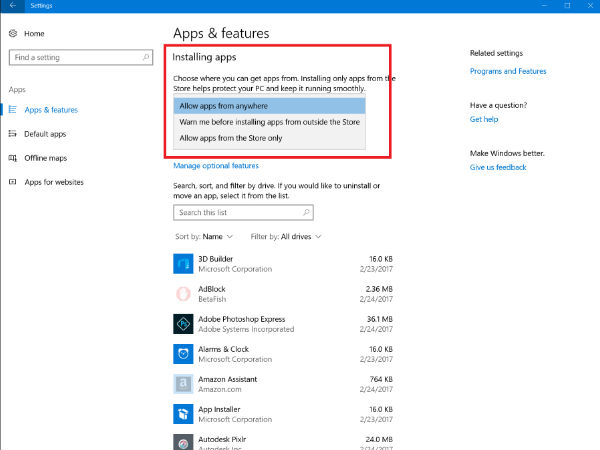Click the 3D Builder app icon
Screen dimensions: 600x450
pyautogui.click(x=183, y=263)
